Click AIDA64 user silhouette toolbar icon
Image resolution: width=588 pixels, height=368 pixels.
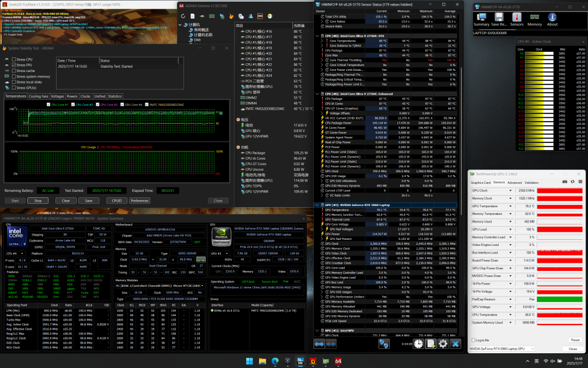pos(250,16)
